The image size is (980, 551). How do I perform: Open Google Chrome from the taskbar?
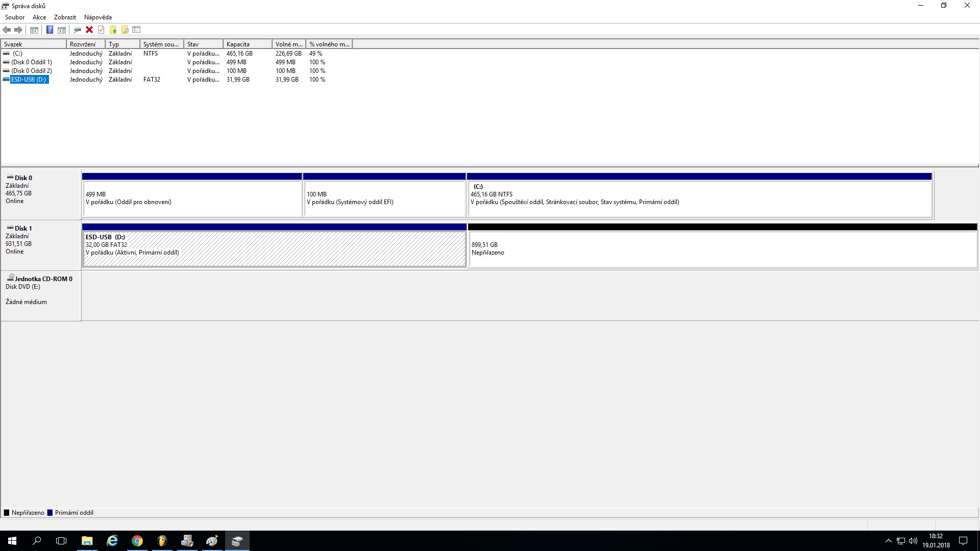pos(137,541)
